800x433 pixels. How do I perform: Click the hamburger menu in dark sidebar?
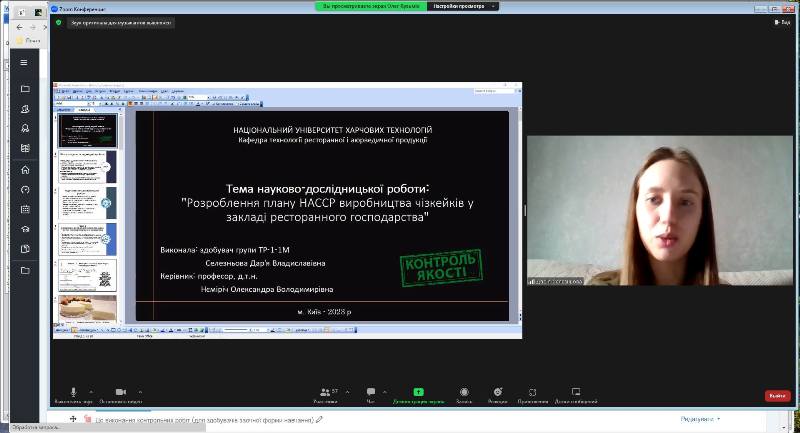[x=24, y=63]
